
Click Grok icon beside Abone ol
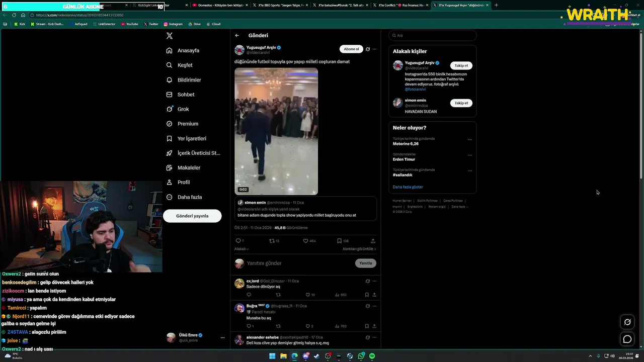[x=368, y=49]
